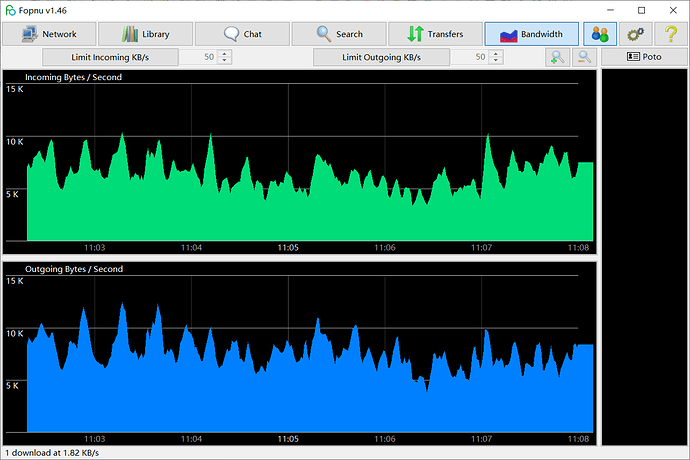Click the Limit Incoming KB/s button
The image size is (690, 460).
pyautogui.click(x=110, y=57)
